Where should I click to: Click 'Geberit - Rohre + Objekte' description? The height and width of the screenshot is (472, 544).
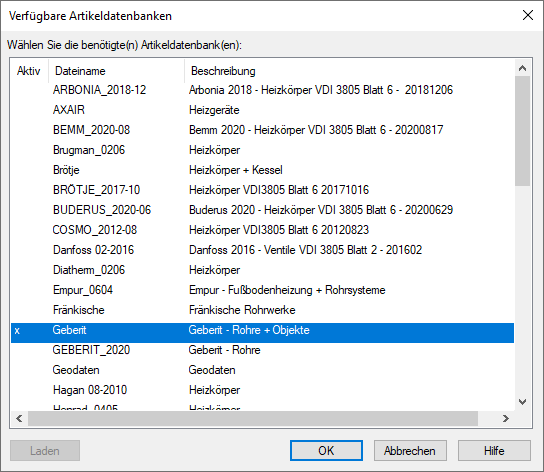coord(249,330)
